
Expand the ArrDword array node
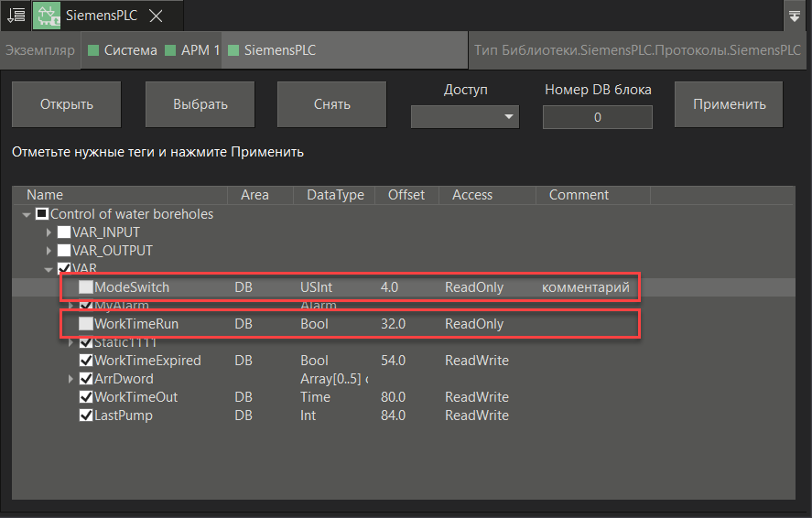[x=71, y=379]
